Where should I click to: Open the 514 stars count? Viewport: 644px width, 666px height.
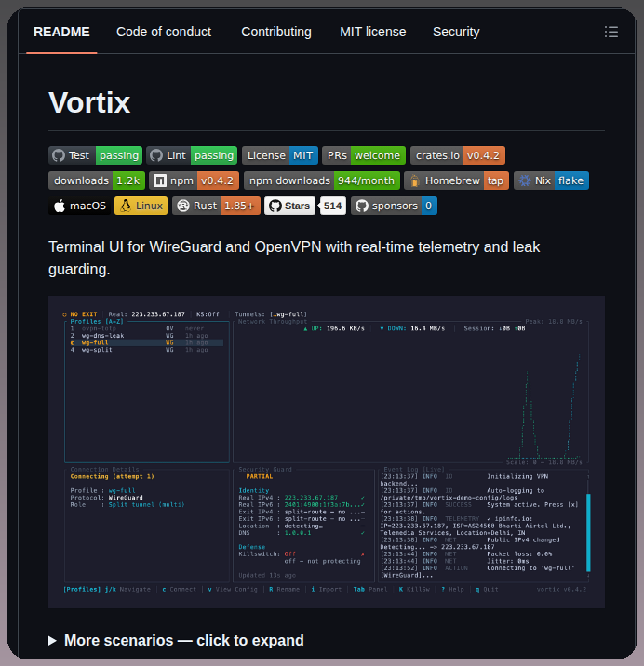coord(333,206)
